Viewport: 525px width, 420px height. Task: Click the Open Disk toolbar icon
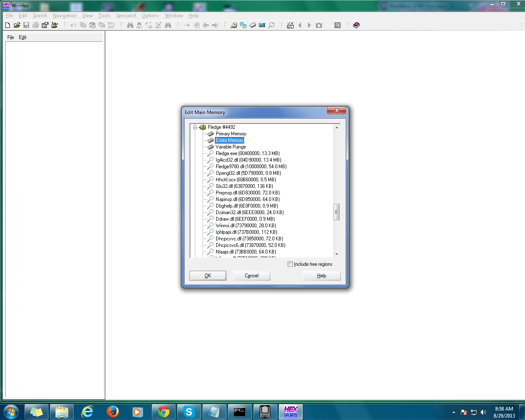(x=234, y=25)
